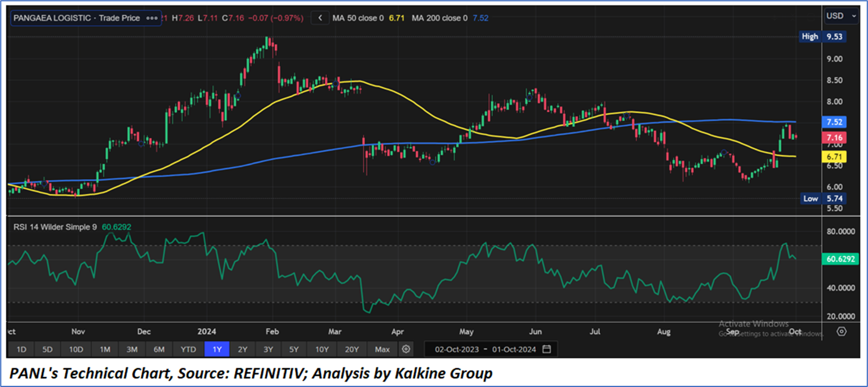Select the 10D time range
The height and width of the screenshot is (387, 868).
click(x=76, y=349)
